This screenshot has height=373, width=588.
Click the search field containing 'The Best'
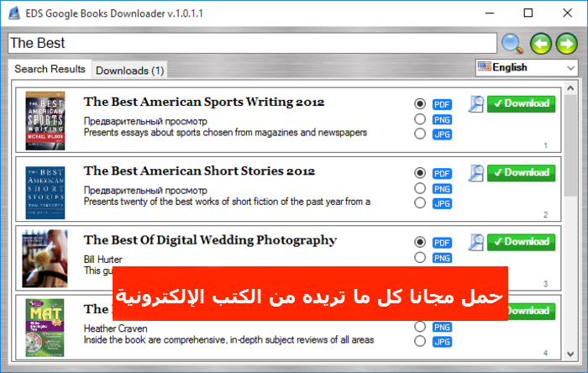pos(252,43)
